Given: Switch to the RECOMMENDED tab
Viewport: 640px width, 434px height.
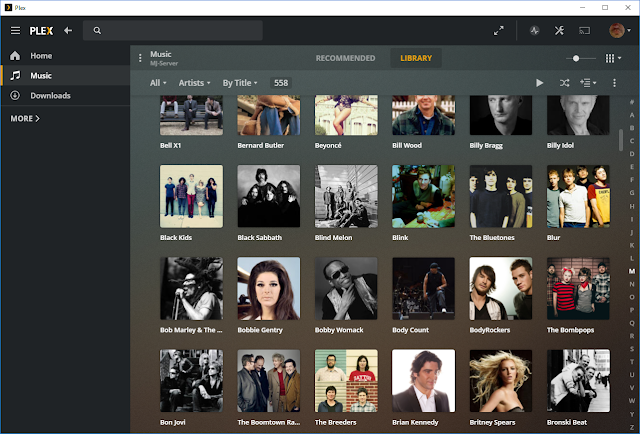Looking at the screenshot, I should coord(345,58).
